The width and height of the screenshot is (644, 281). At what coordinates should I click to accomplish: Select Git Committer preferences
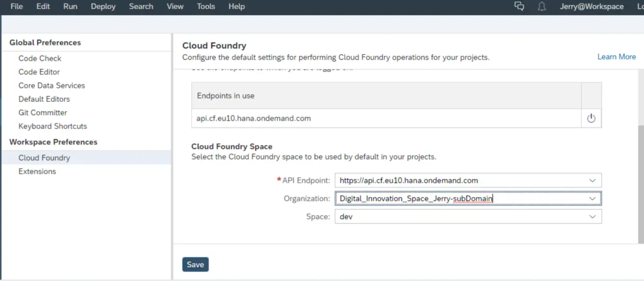click(x=43, y=113)
